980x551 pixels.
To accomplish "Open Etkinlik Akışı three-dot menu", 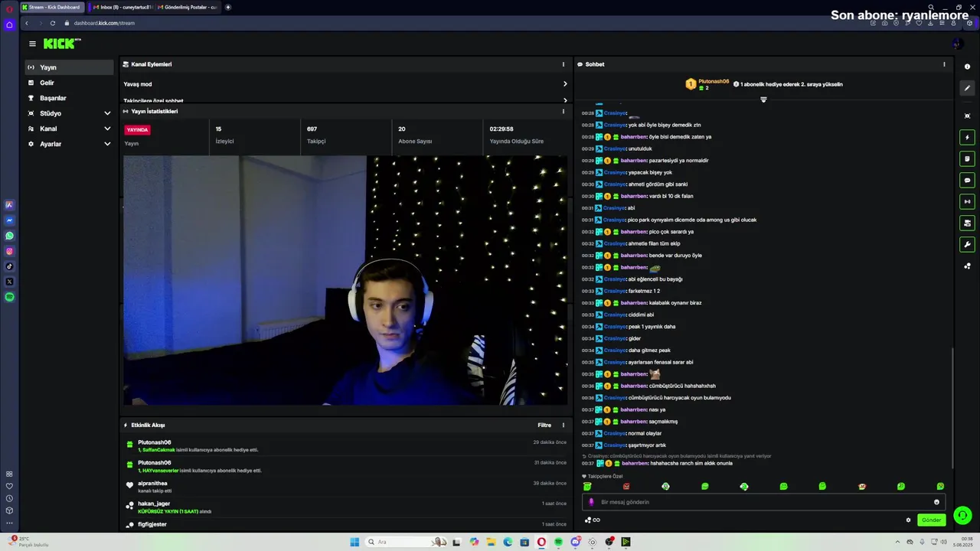I will coord(563,425).
